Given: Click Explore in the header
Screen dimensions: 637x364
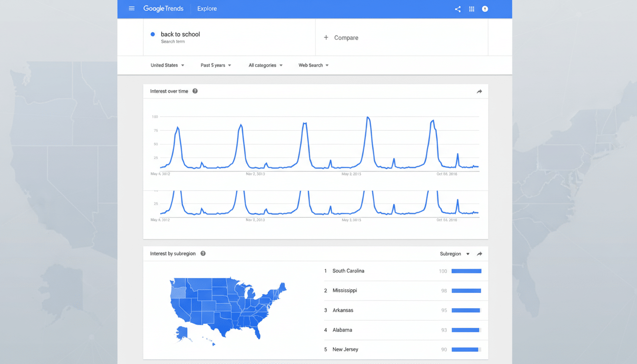Looking at the screenshot, I should [207, 9].
